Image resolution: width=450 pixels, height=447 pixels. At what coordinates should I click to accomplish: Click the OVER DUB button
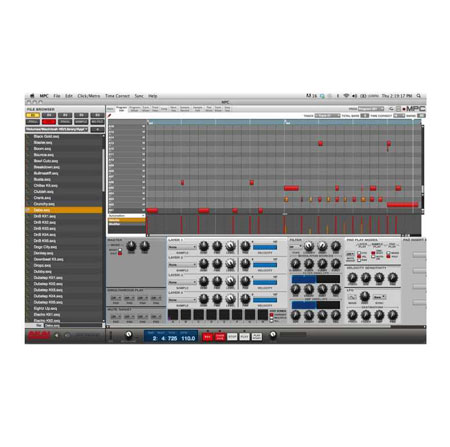click(x=220, y=337)
